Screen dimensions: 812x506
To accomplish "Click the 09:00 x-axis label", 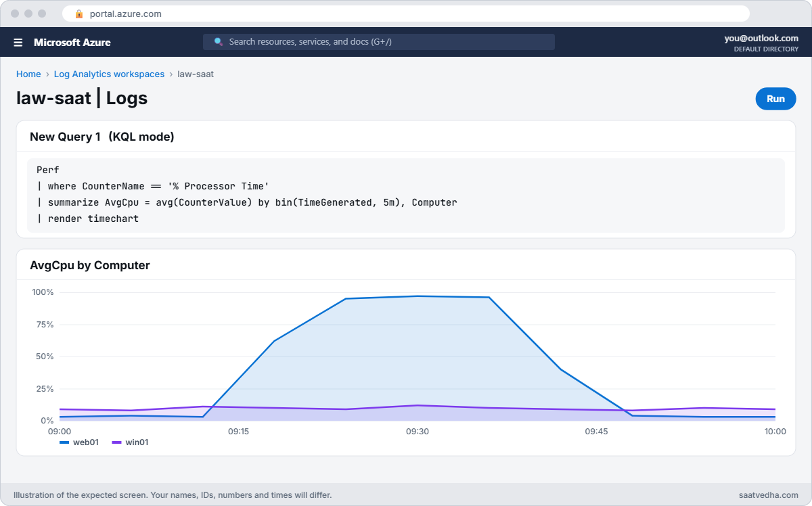I will pyautogui.click(x=60, y=432).
